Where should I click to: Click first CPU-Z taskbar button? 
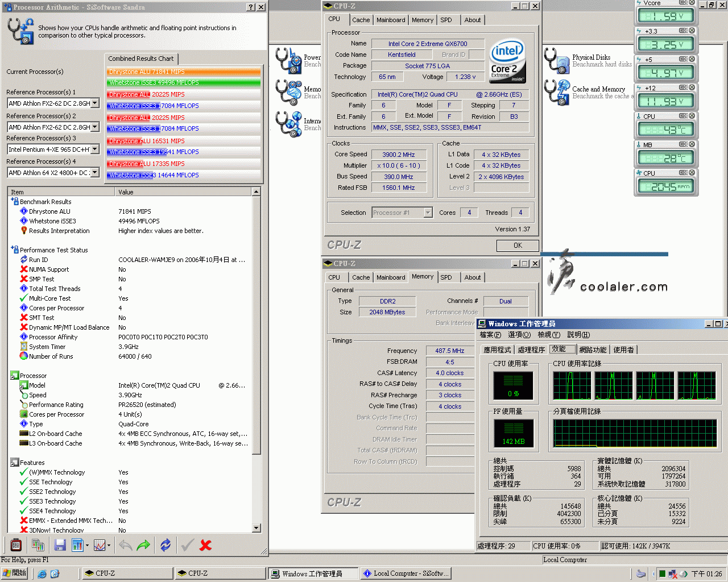(127, 573)
